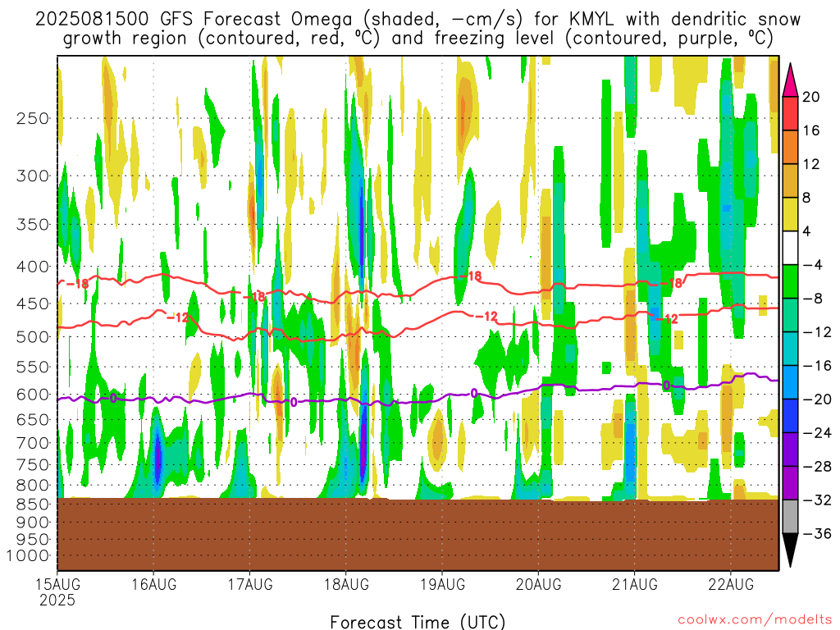Click the 350 pressure level label

pyautogui.click(x=33, y=224)
